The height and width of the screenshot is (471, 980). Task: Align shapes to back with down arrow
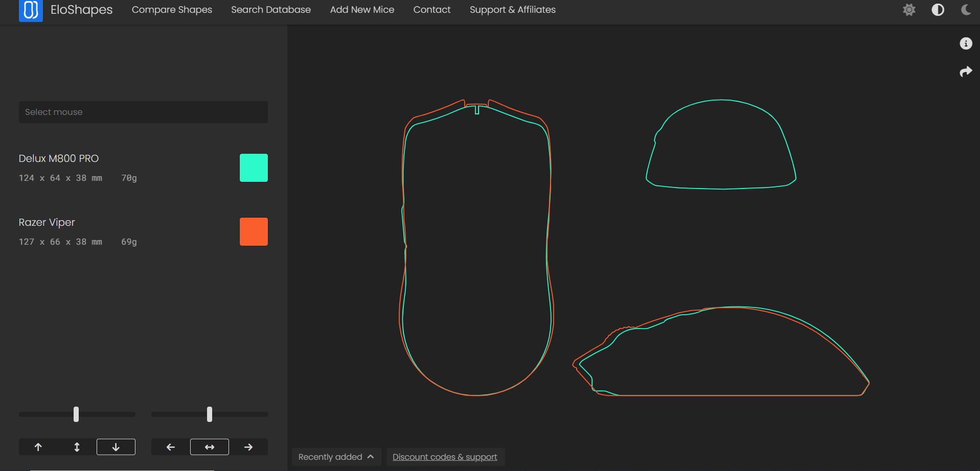coord(116,447)
